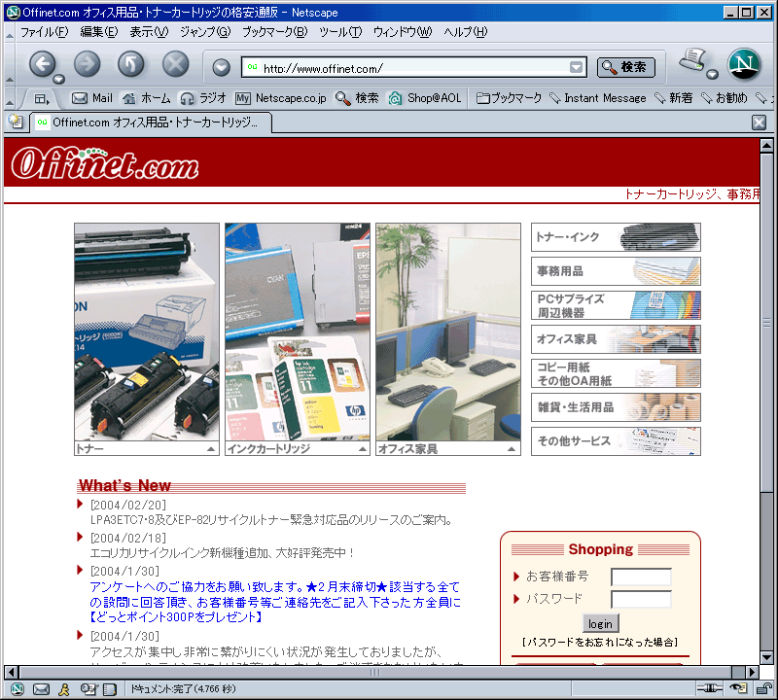Stop loading the page
The image size is (778, 700).
[x=176, y=63]
